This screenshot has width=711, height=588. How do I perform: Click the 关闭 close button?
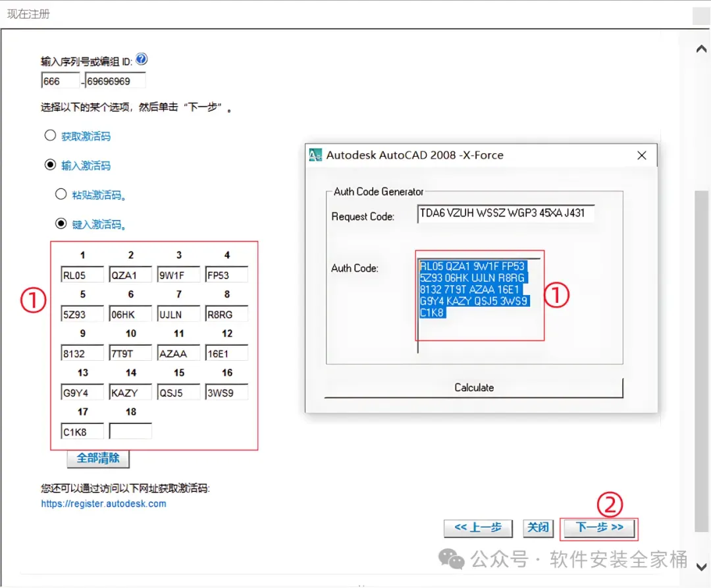539,527
